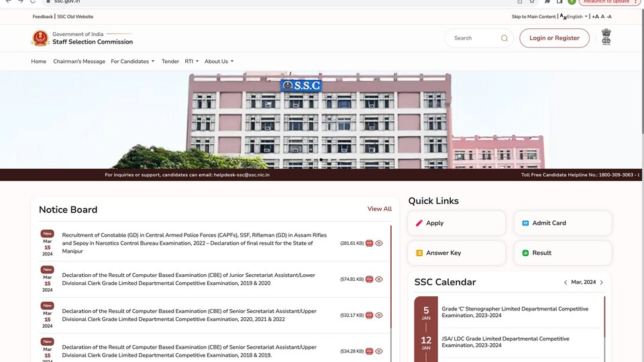Click View All in Notice Board
Image resolution: width=644 pixels, height=362 pixels.
click(x=380, y=209)
